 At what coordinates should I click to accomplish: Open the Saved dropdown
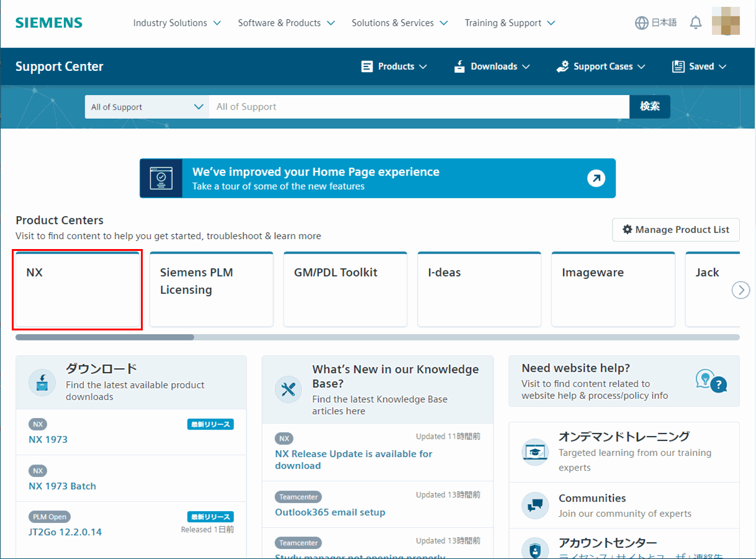coord(700,66)
